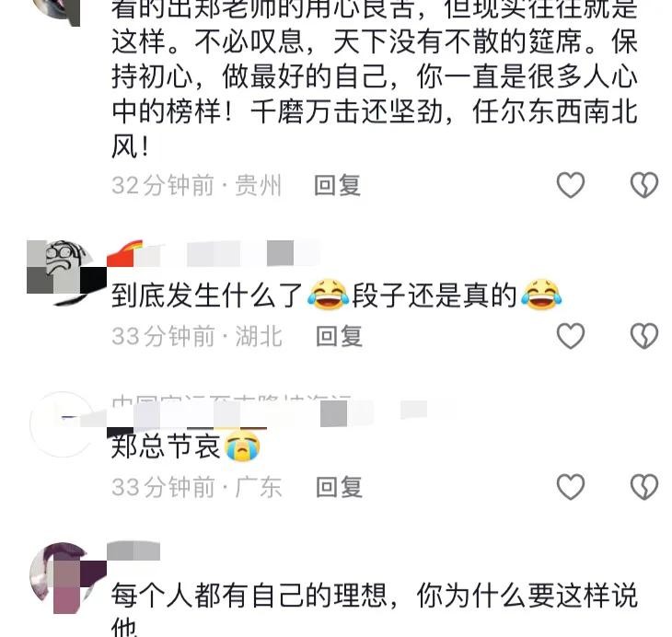Open blurred username above 到底发生什么了 comment
The image size is (672, 637).
tap(213, 254)
